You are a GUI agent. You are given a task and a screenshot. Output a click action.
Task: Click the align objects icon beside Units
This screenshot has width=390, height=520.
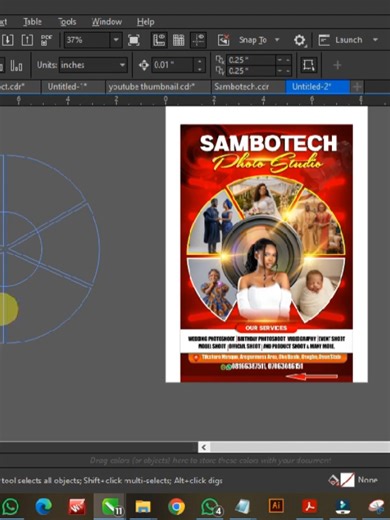click(x=16, y=65)
